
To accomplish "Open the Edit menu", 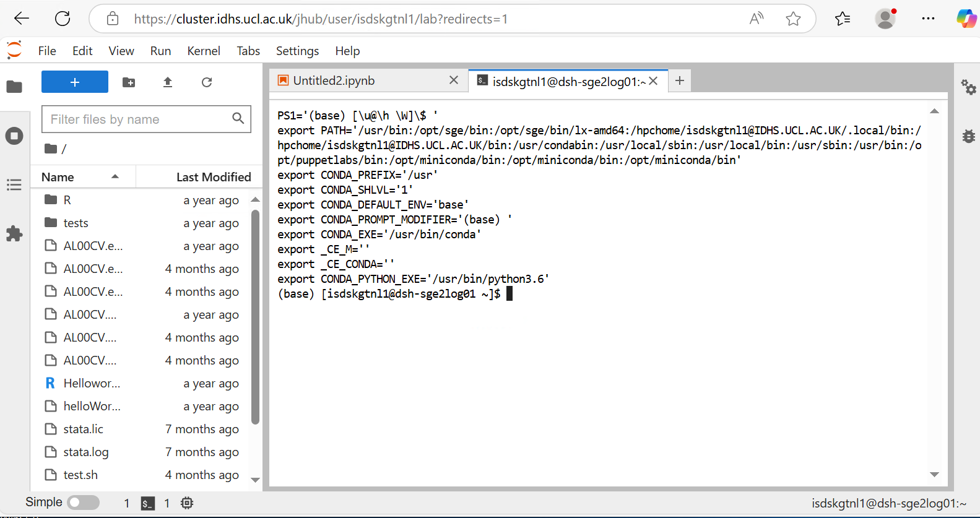I will (x=82, y=51).
